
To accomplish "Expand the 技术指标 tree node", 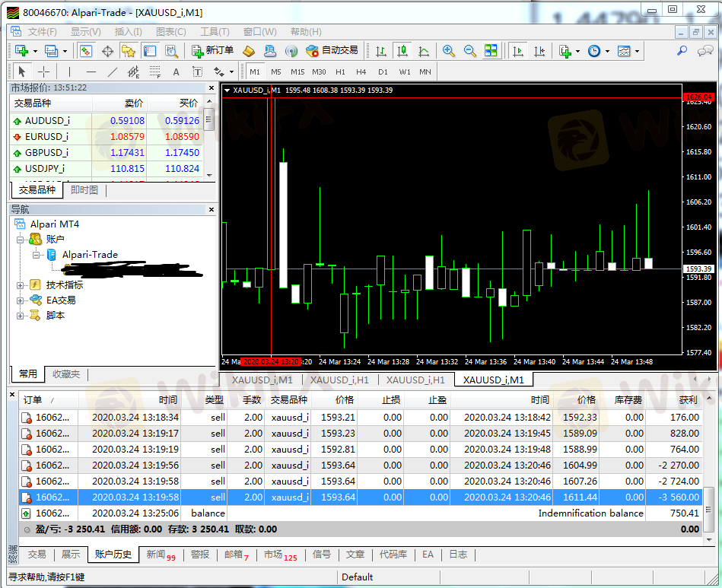I will (x=21, y=285).
